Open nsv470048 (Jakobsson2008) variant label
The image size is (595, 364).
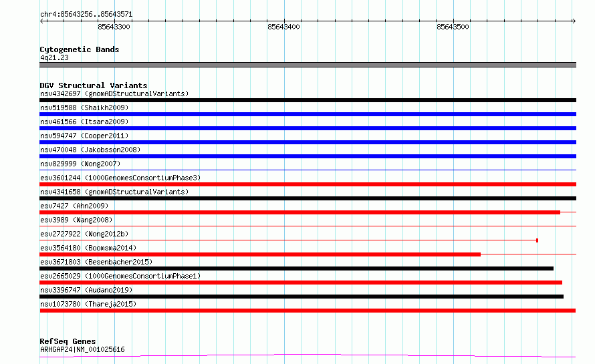(x=90, y=150)
